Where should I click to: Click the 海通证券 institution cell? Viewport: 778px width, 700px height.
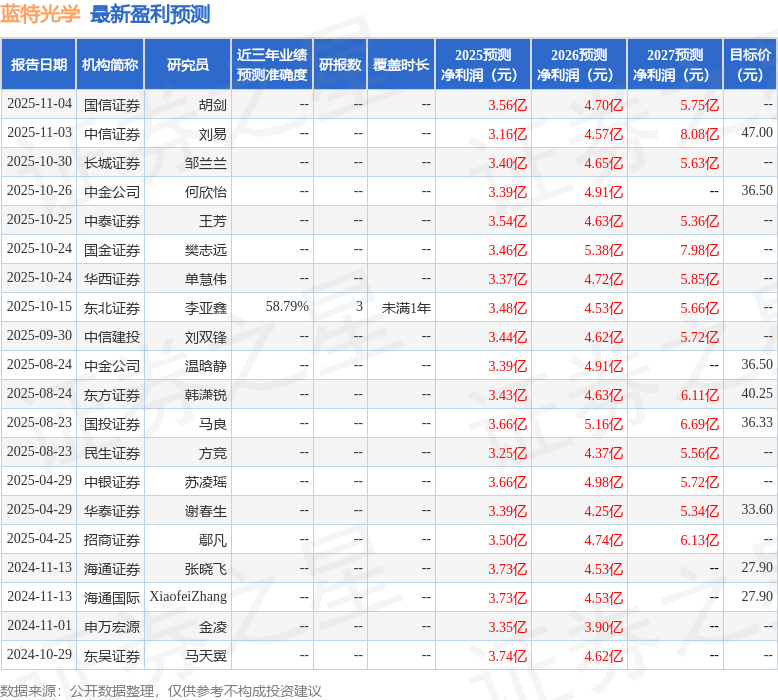pyautogui.click(x=112, y=569)
